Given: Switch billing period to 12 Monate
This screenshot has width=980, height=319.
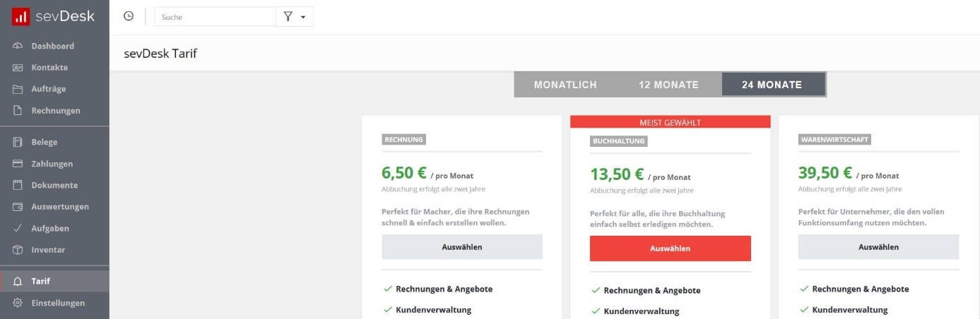Looking at the screenshot, I should (668, 85).
